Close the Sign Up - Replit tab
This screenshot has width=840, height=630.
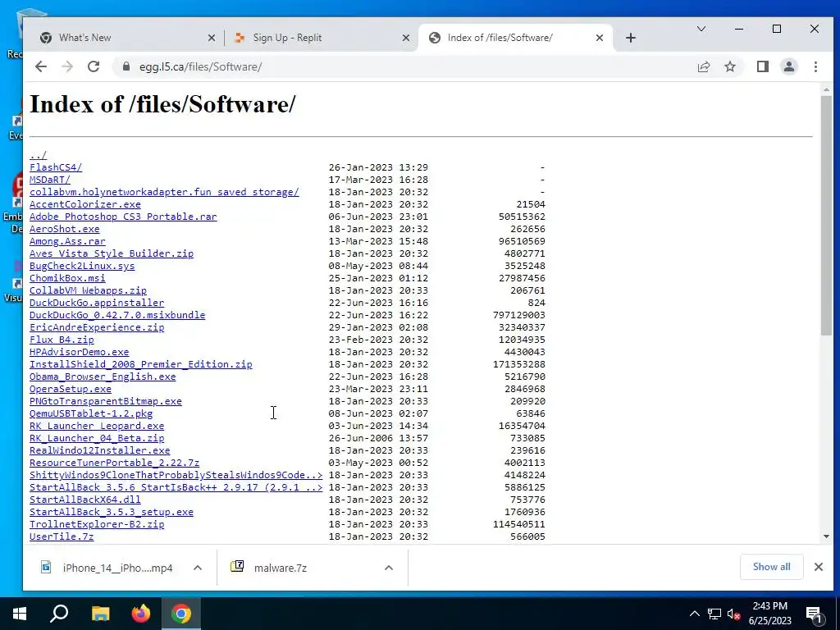pyautogui.click(x=406, y=38)
